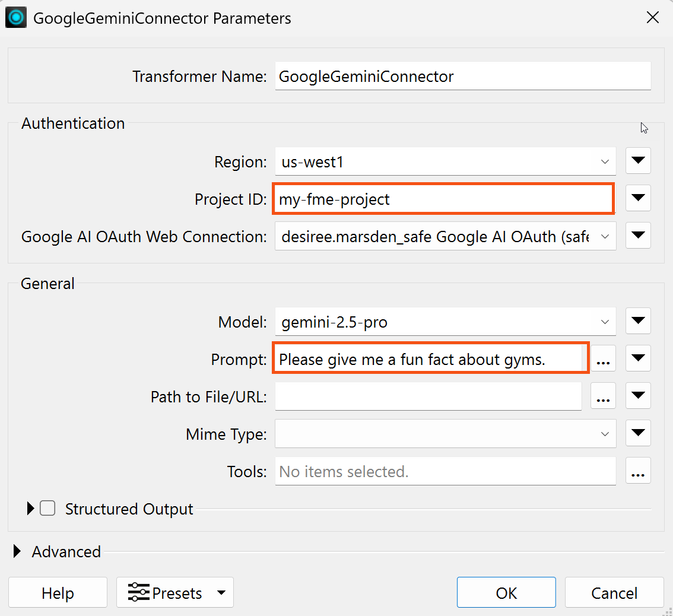Click the 'Mime Type:' label
This screenshot has height=616, width=673.
(226, 434)
